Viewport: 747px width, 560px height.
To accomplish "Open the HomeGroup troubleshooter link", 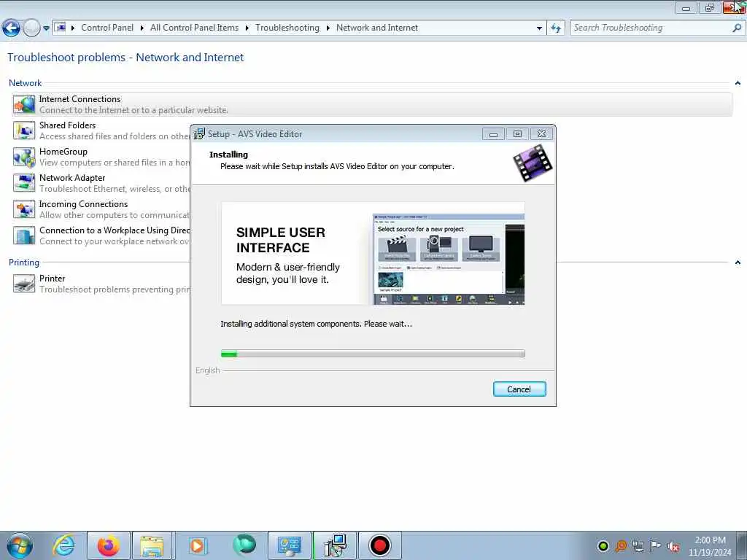I will (63, 152).
